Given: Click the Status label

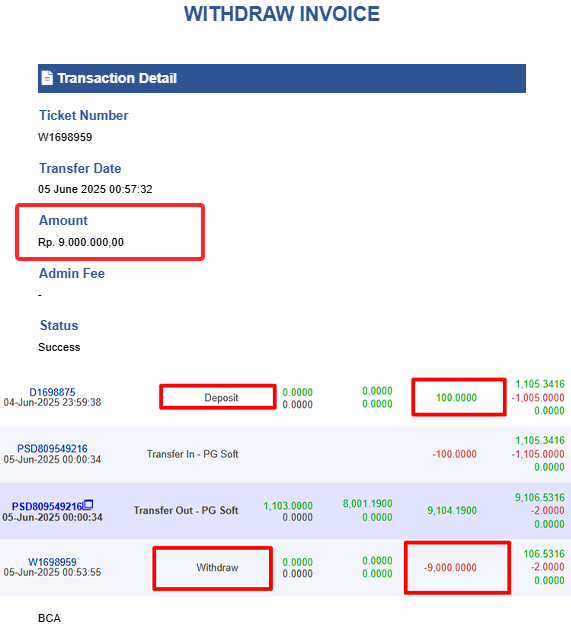Looking at the screenshot, I should [x=59, y=326].
